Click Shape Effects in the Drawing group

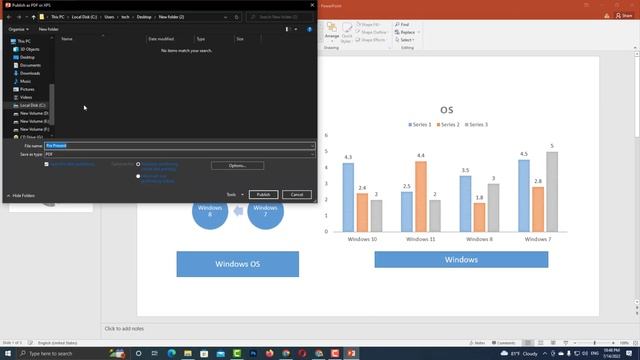pos(371,40)
